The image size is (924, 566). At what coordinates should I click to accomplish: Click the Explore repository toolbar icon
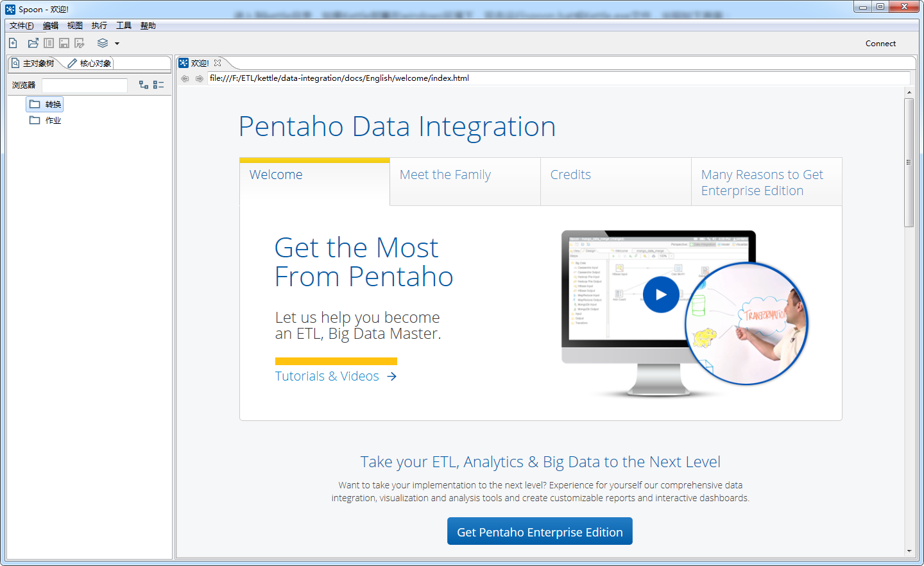(49, 43)
